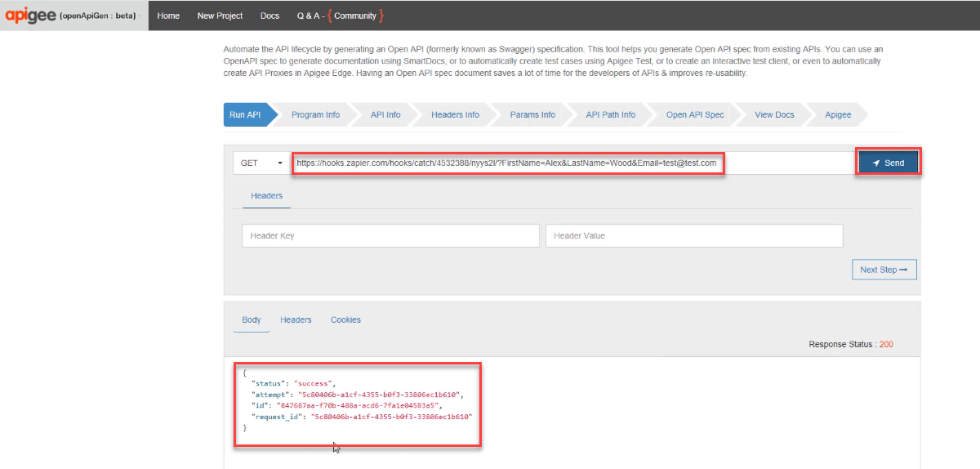Viewport: 980px width, 469px height.
Task: Select the Apigee step
Action: point(838,114)
